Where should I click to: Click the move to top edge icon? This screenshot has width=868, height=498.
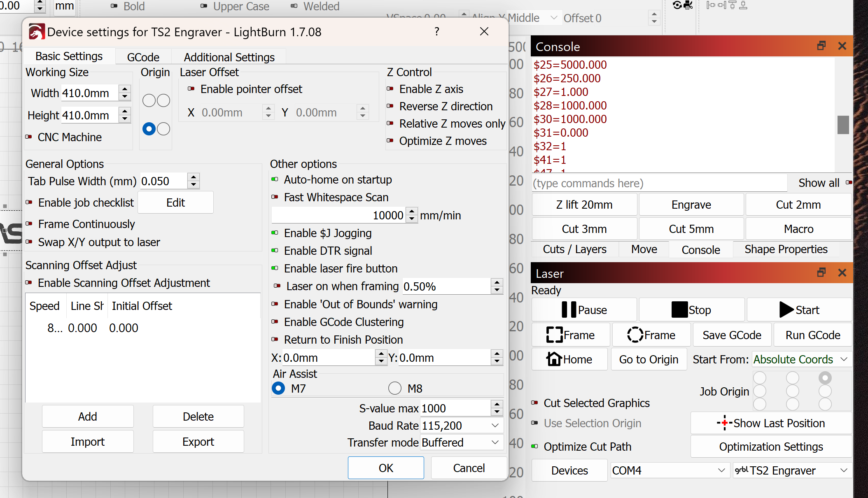733,5
